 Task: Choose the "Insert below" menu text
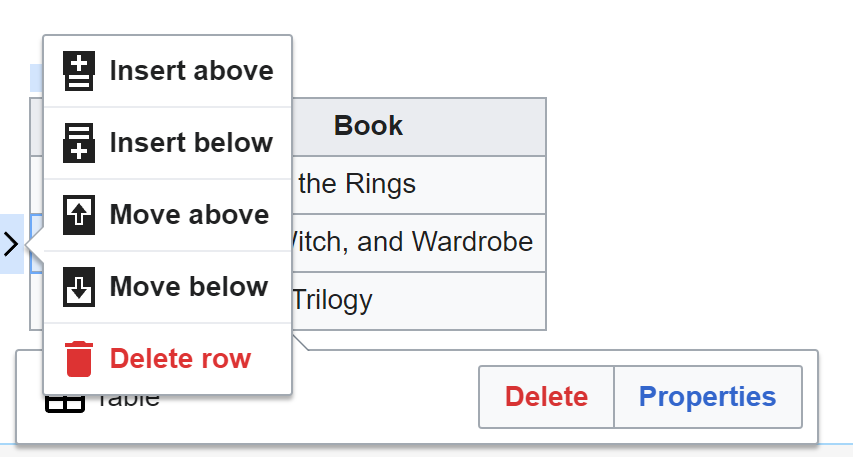tap(191, 143)
